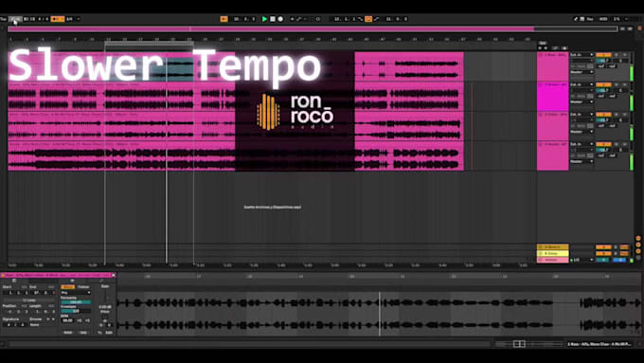This screenshot has width=644, height=363.
Task: Toggle the second track's orange activator
Action: [603, 84]
